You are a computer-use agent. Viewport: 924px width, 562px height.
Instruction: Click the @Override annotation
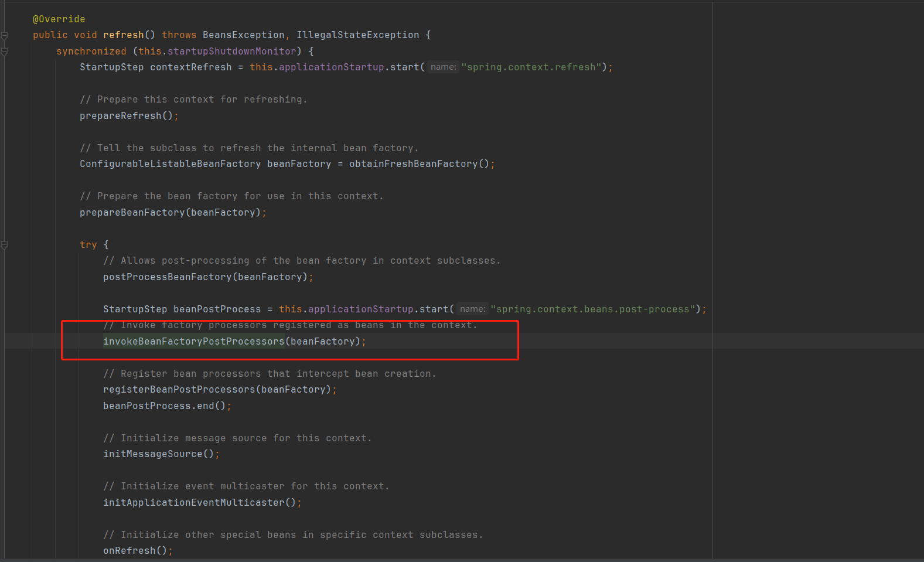[x=59, y=19]
